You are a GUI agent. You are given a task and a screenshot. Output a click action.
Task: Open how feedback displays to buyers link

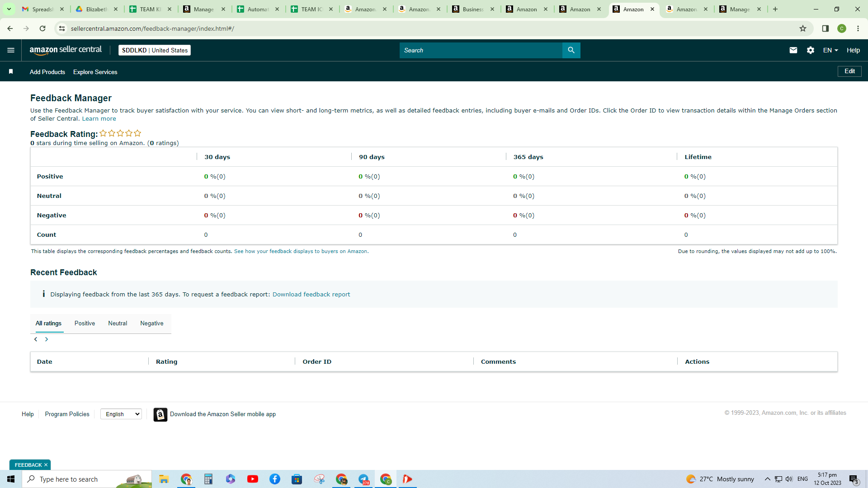[x=301, y=251]
